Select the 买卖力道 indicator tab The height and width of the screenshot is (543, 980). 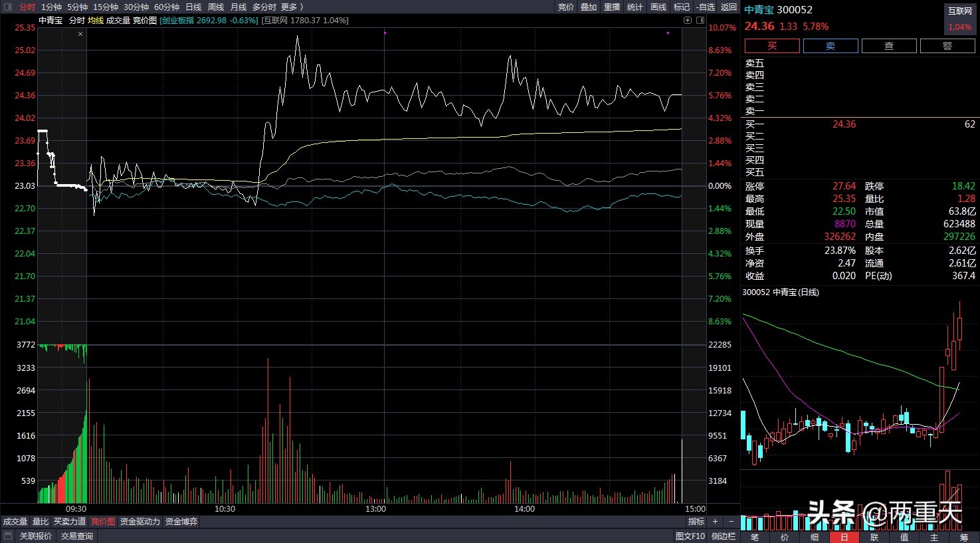[x=70, y=522]
